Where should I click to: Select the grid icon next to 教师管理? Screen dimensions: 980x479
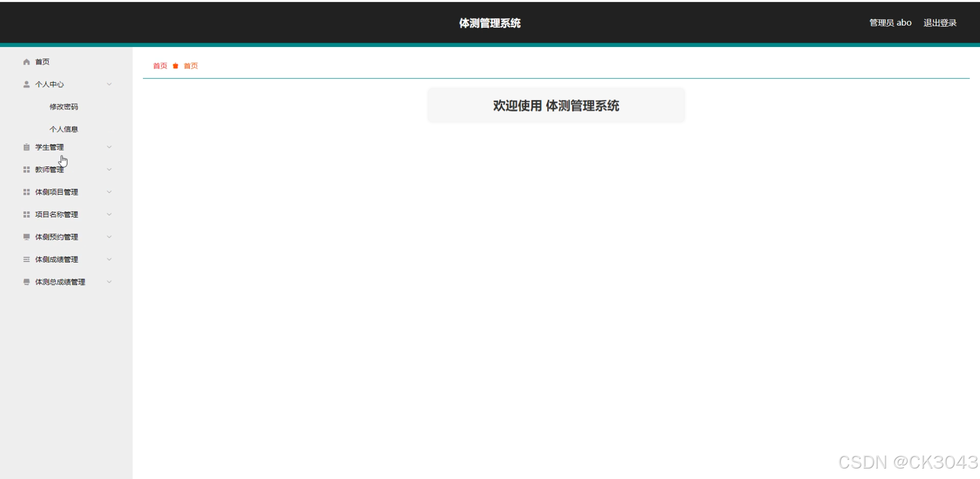coord(26,169)
